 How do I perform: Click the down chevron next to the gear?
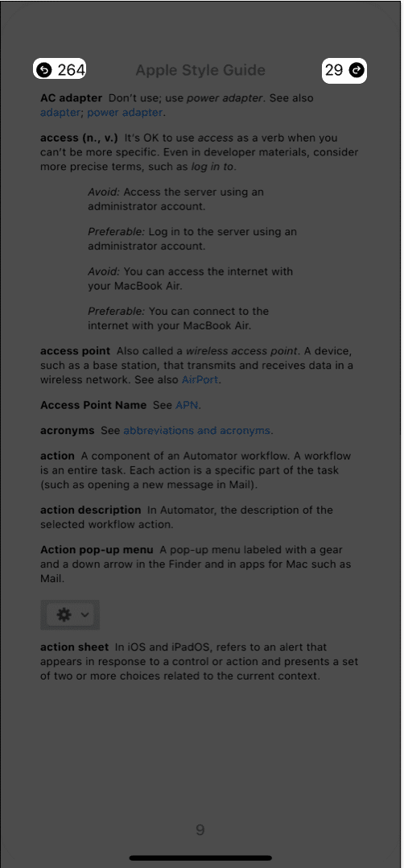point(85,614)
